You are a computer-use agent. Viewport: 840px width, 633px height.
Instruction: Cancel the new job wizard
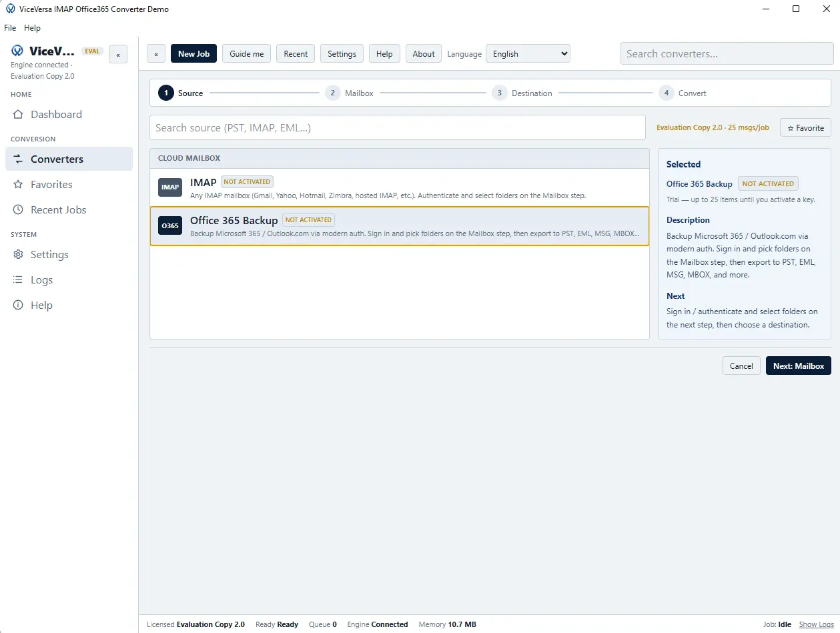741,366
